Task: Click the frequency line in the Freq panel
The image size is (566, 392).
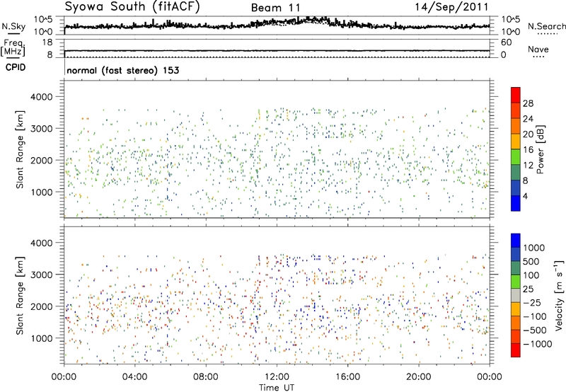Action: [277, 51]
